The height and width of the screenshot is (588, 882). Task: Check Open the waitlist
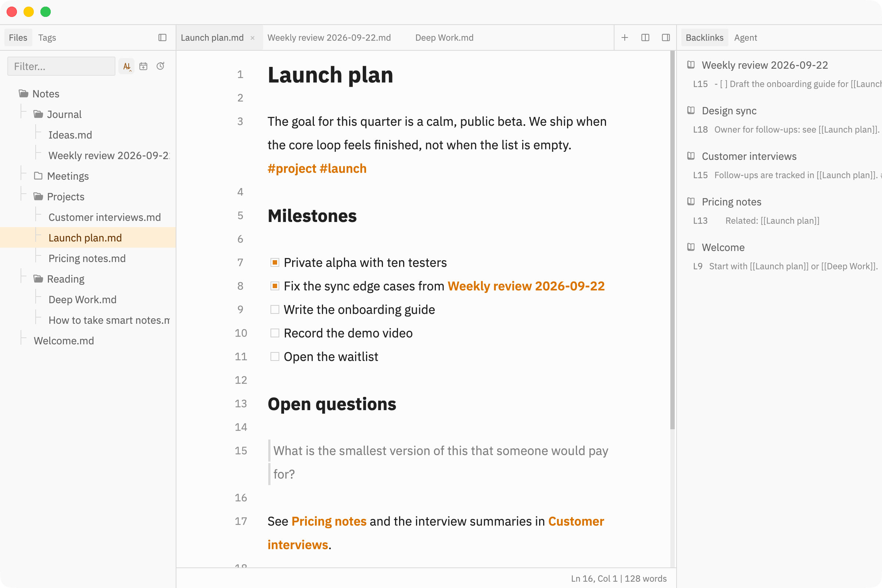click(x=275, y=356)
